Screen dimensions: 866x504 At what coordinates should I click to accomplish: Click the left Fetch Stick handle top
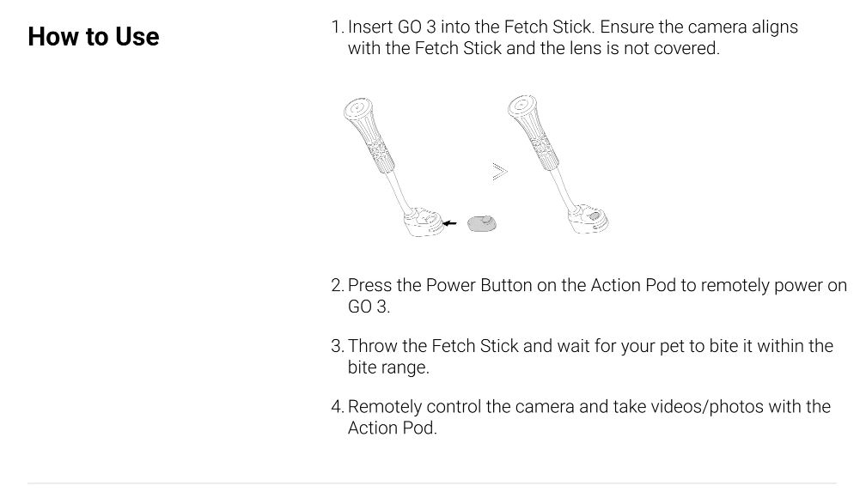(358, 108)
